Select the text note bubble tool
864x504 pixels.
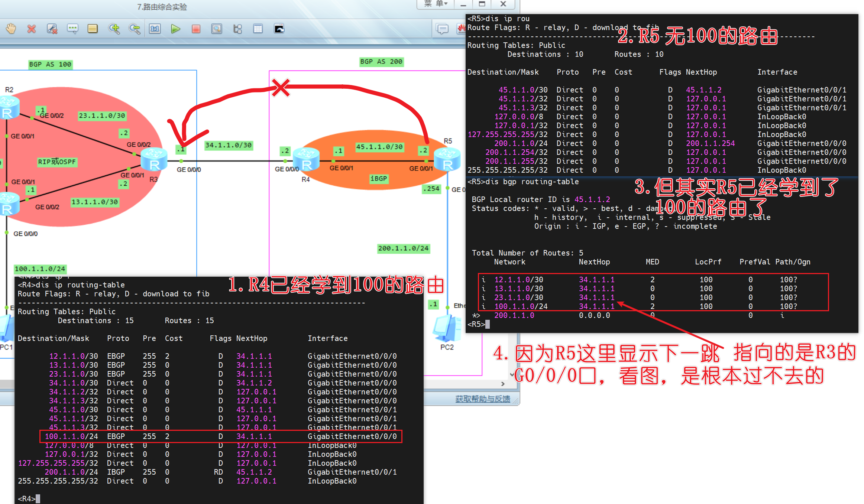[72, 29]
